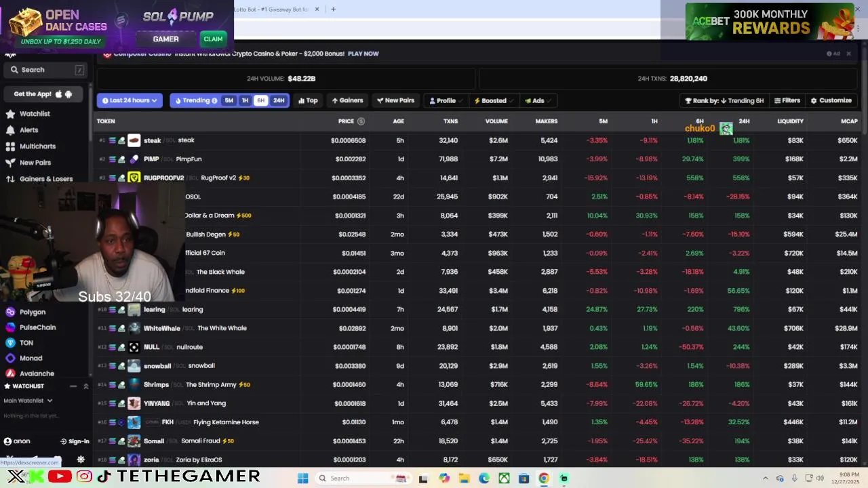Open the Watchlist star icon in sidebar
Viewport: 868px width, 488px height.
coord(10,114)
